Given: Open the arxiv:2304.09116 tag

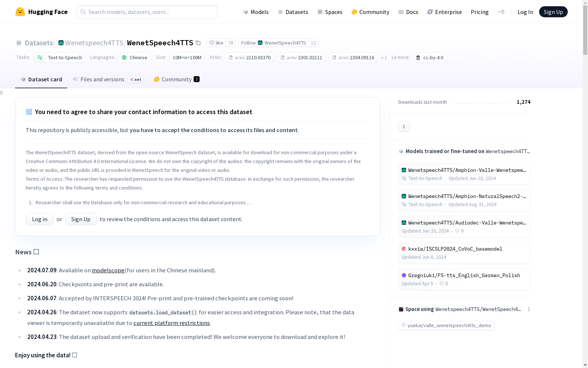Looking at the screenshot, I should point(353,57).
